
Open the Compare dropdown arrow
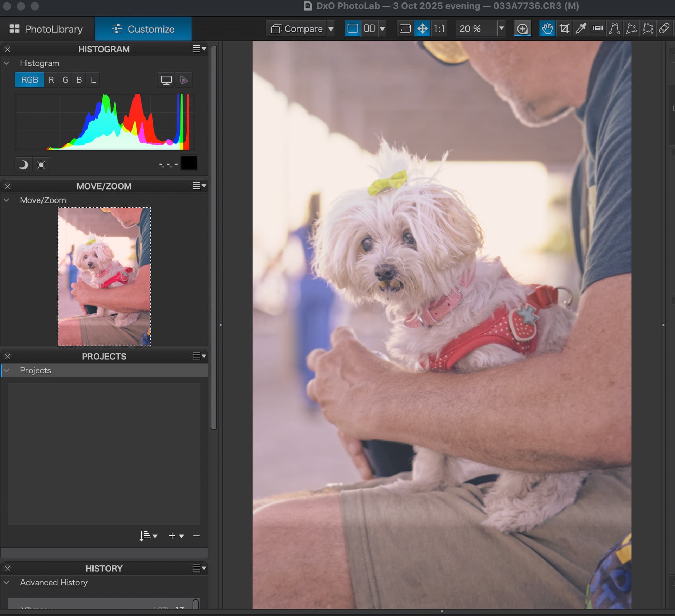click(330, 29)
